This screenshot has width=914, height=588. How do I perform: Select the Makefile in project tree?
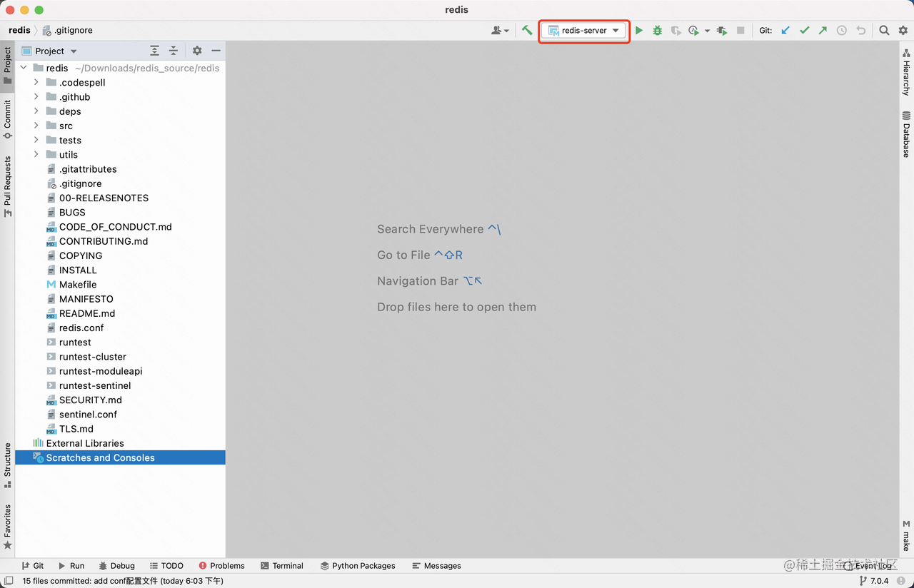pos(78,284)
